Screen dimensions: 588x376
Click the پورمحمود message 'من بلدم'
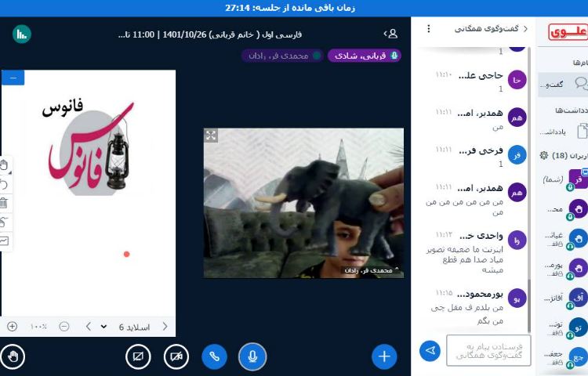click(467, 314)
